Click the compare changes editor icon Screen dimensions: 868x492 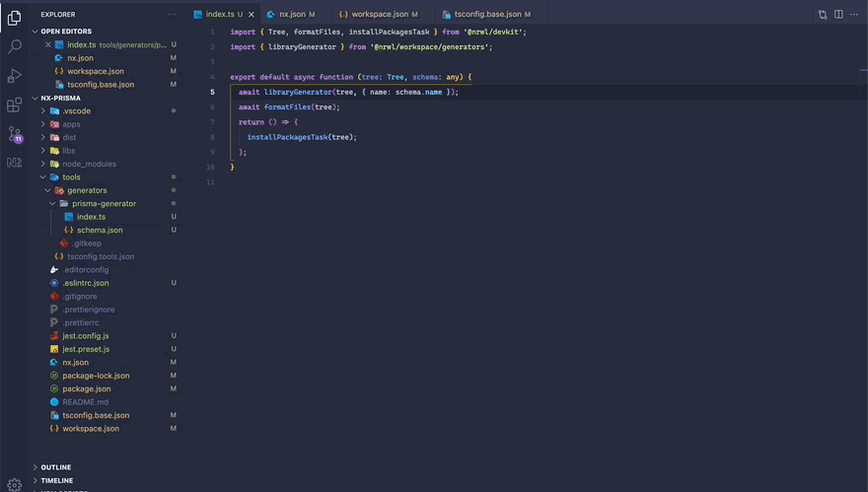[823, 15]
